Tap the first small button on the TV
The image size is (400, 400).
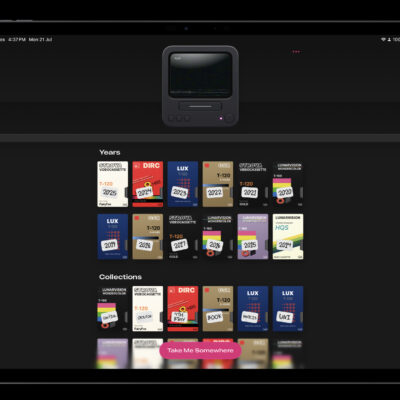tap(171, 118)
